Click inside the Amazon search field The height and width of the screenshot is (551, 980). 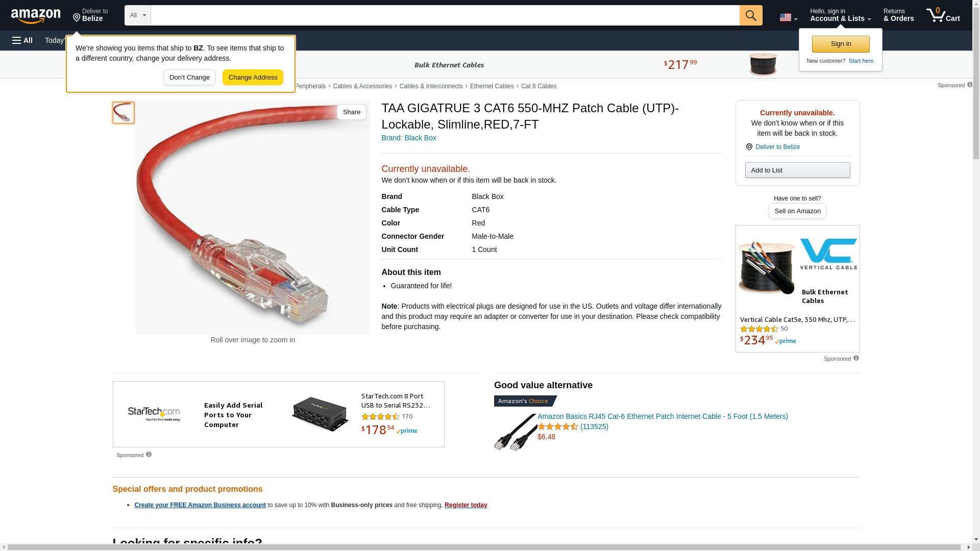(x=445, y=15)
